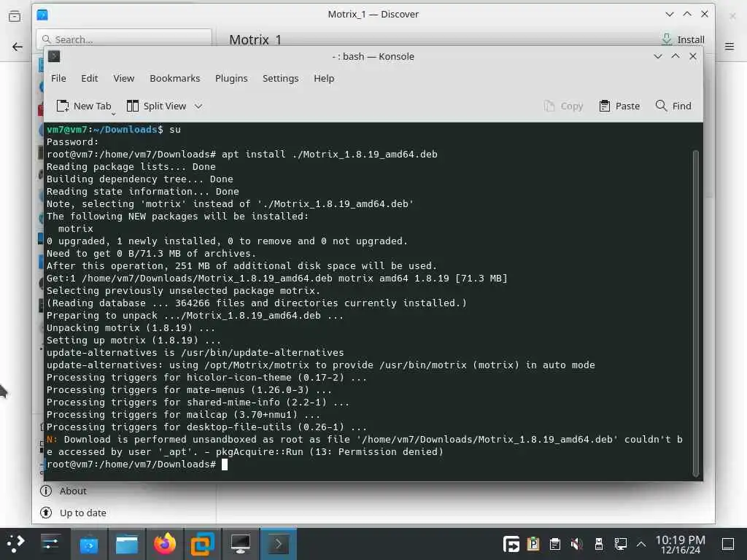The width and height of the screenshot is (747, 560).
Task: Click the Konsole window icon in title bar
Action: [54, 56]
